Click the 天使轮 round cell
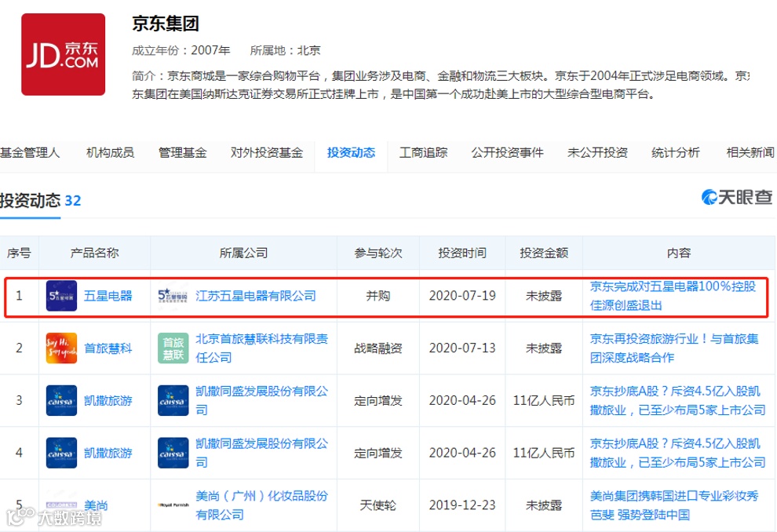The image size is (777, 532). click(378, 505)
